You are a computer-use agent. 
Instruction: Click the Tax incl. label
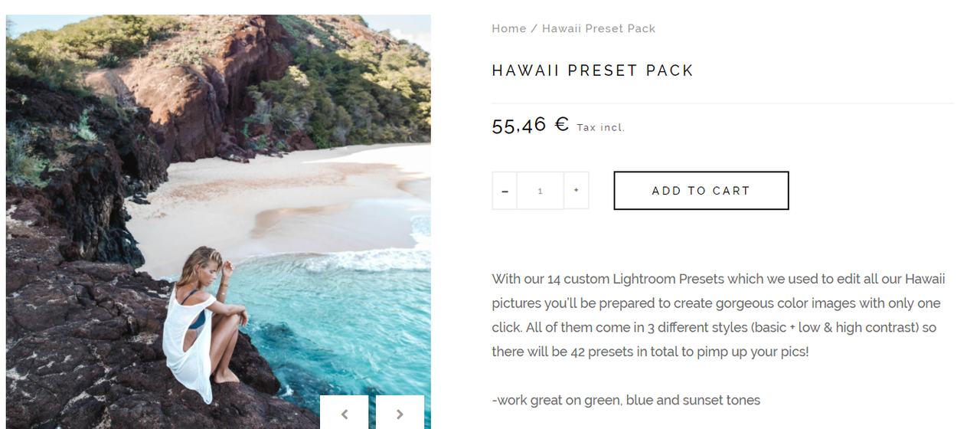click(x=600, y=128)
